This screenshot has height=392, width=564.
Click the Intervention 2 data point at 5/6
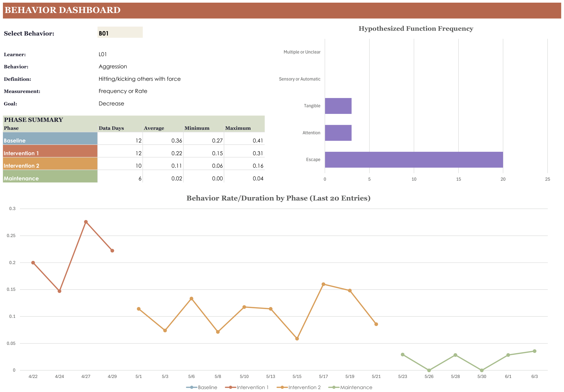click(191, 299)
